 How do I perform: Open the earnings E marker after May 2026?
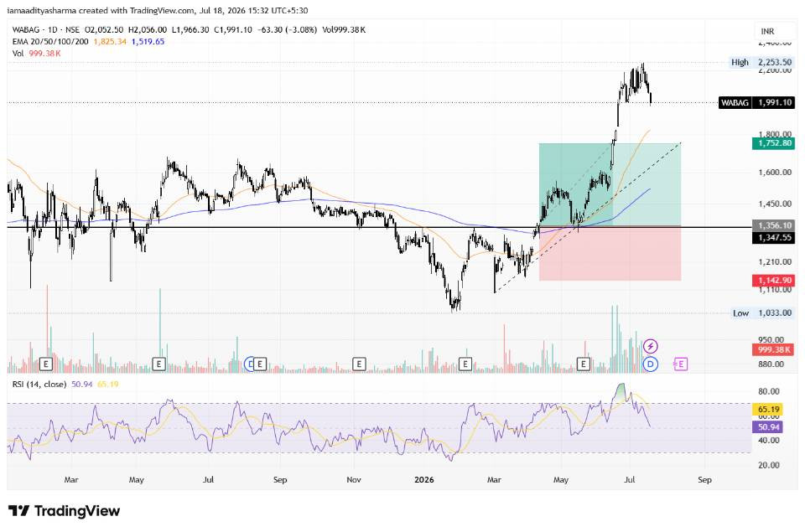[x=584, y=364]
